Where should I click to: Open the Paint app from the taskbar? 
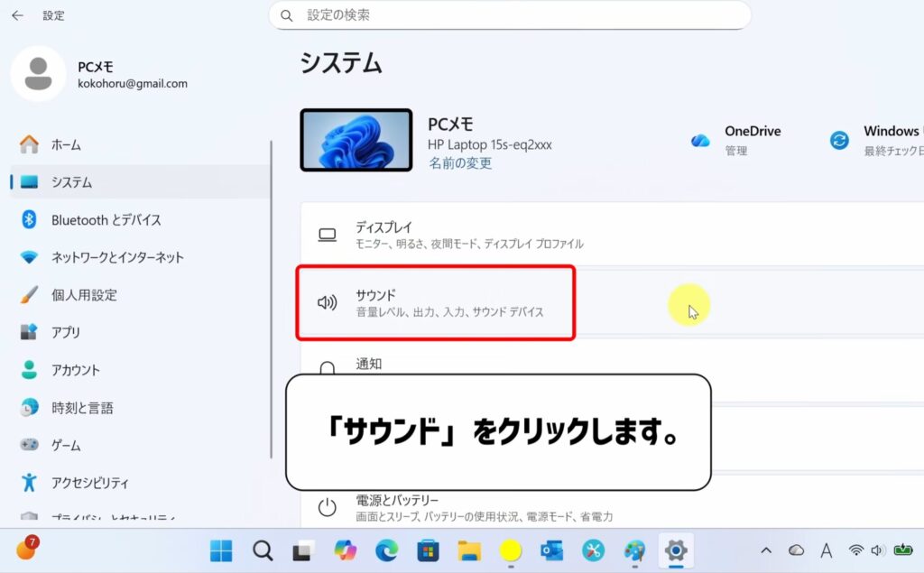point(634,549)
